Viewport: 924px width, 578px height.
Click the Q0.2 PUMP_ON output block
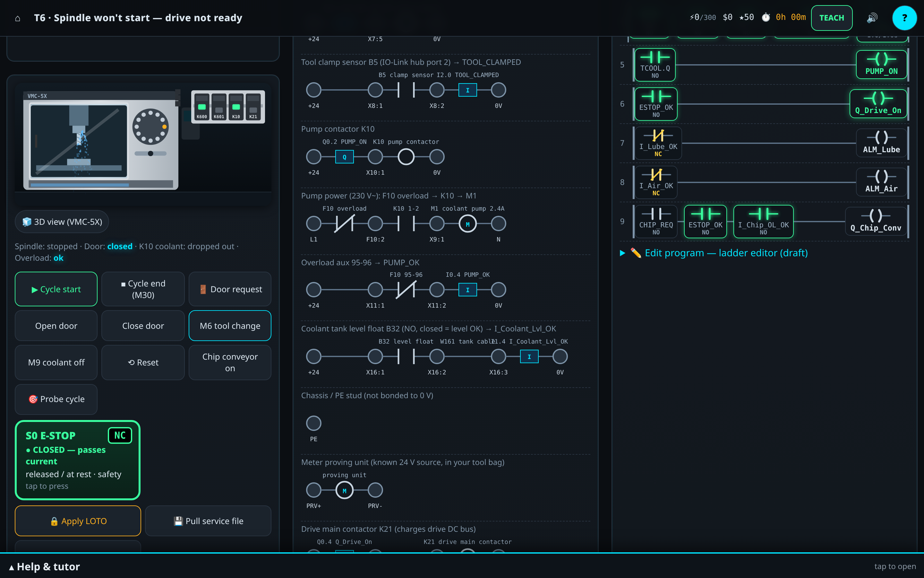344,157
